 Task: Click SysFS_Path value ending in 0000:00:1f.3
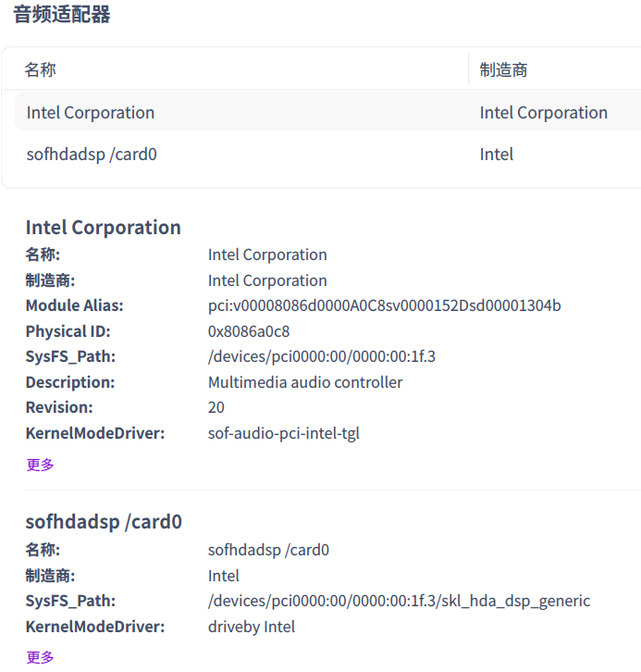(322, 356)
